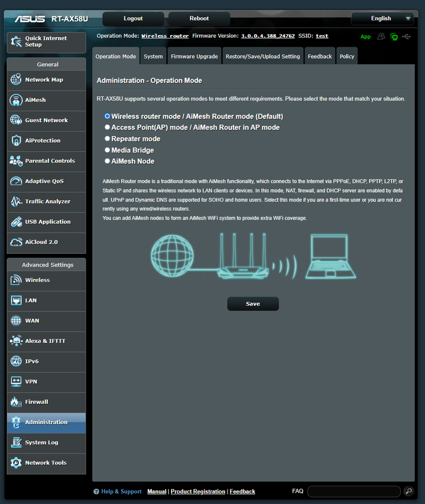Image resolution: width=425 pixels, height=504 pixels.
Task: Open the Network Tools icon
Action: point(16,462)
